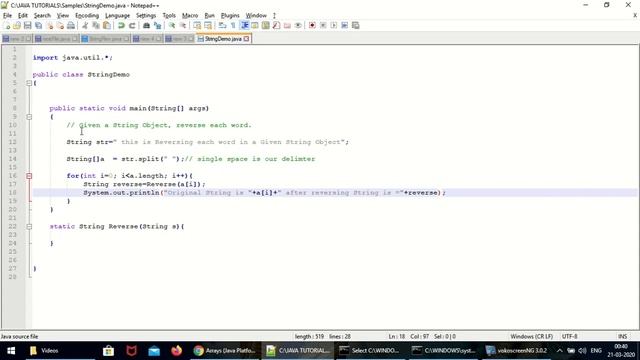Open the Language menu
Viewport: 640px width, 360px height.
pos(118,16)
